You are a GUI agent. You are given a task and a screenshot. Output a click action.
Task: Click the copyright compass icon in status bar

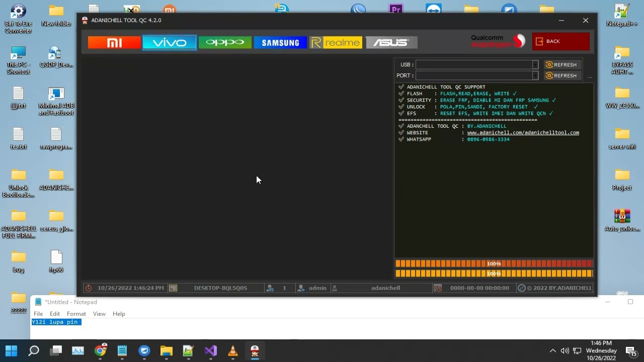(522, 288)
